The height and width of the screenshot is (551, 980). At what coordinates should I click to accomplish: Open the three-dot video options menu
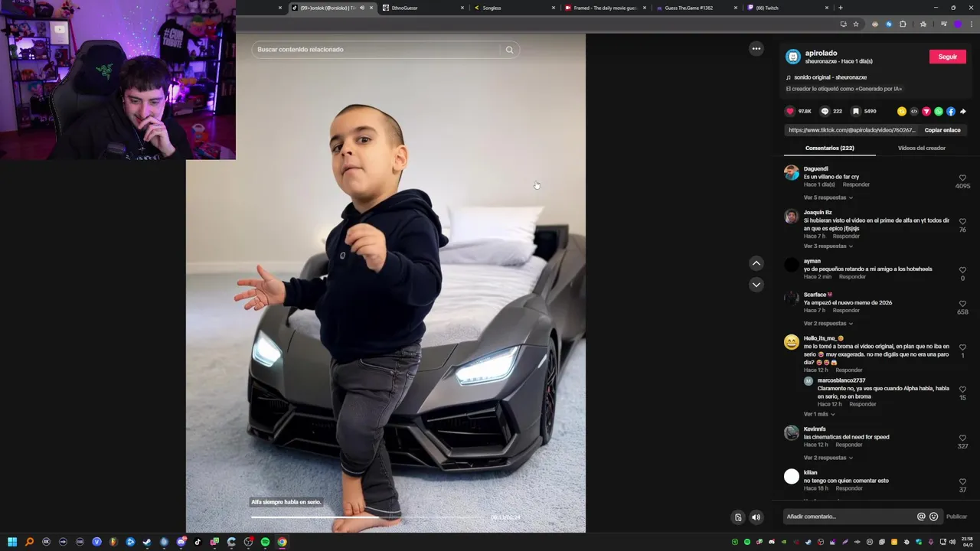756,48
